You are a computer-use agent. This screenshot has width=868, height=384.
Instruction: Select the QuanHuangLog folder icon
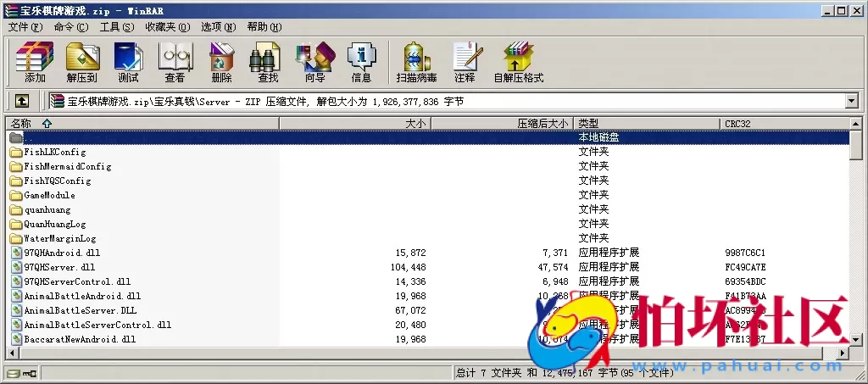click(x=16, y=224)
